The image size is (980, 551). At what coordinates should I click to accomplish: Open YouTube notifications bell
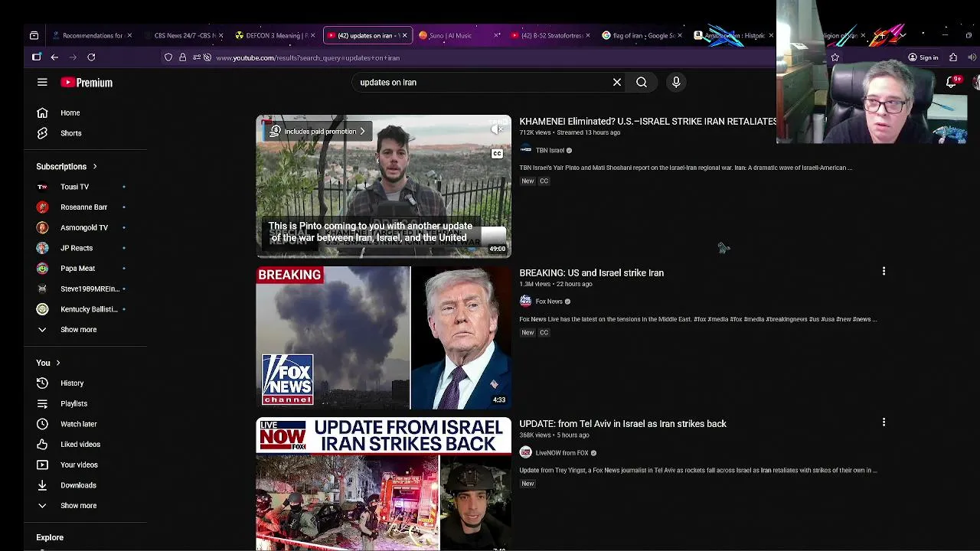click(952, 82)
